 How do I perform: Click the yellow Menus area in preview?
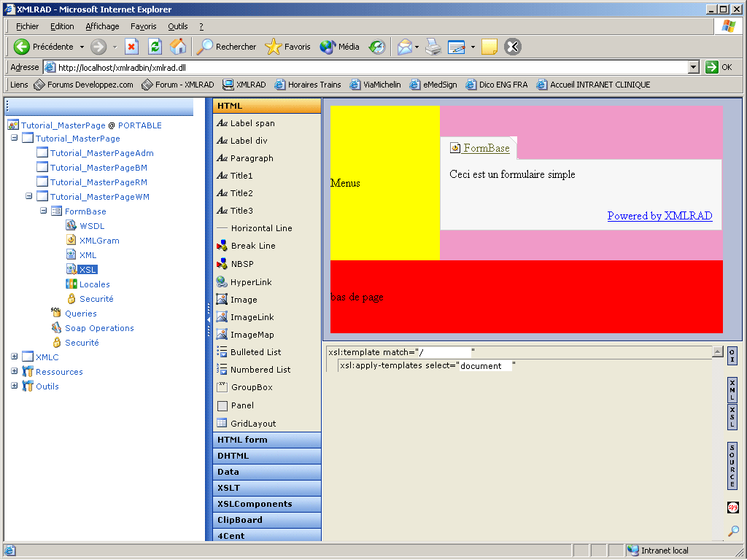click(x=385, y=183)
